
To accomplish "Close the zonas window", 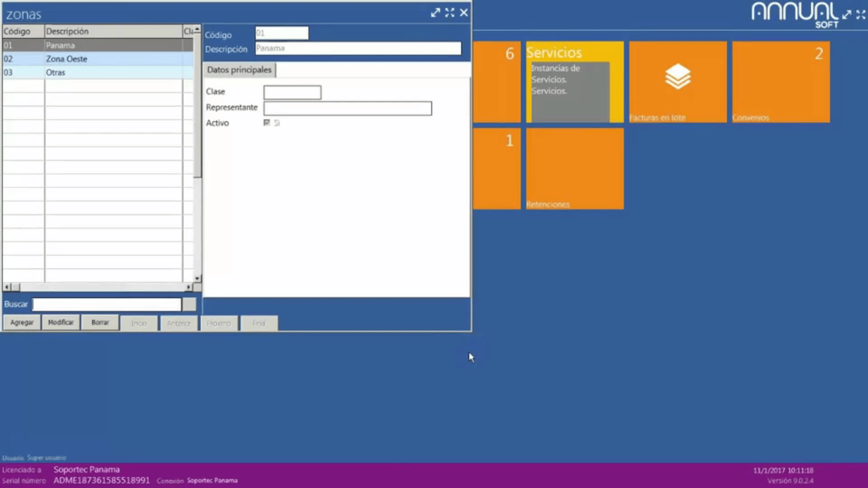I will [464, 13].
